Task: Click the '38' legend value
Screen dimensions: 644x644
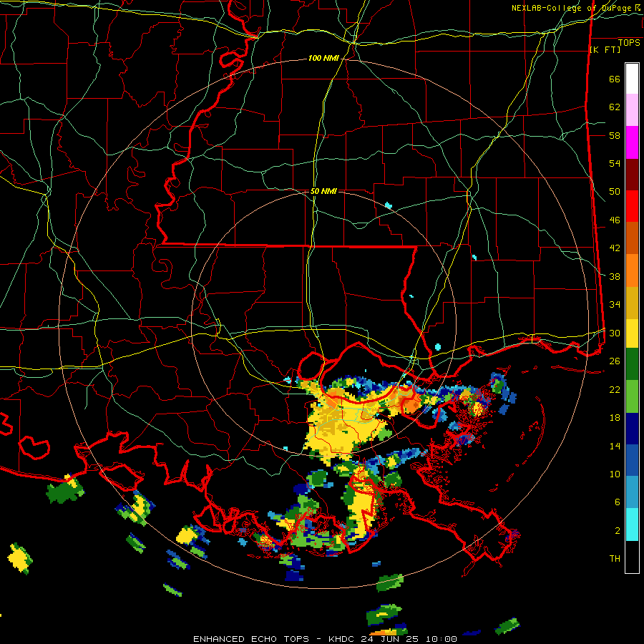Action: 615,276
